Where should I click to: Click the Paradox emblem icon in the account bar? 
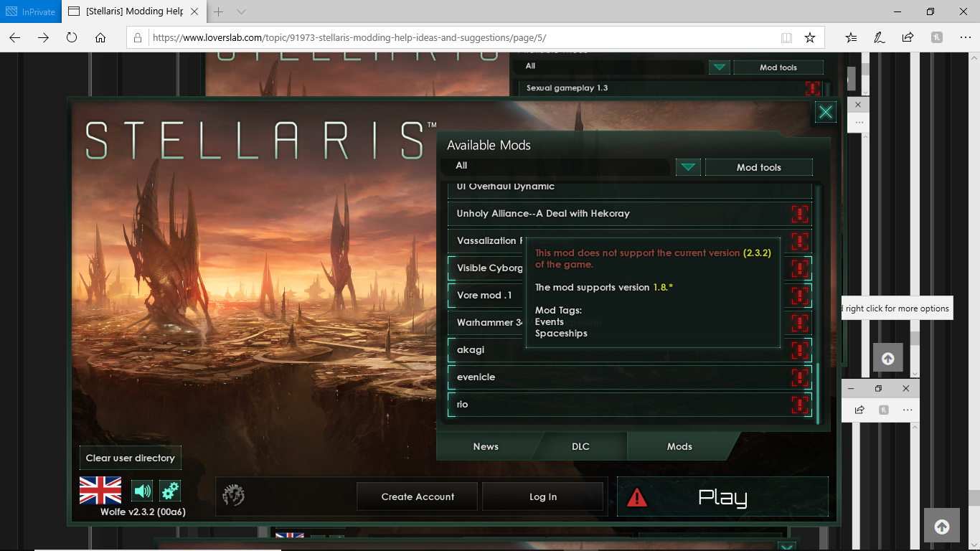(234, 496)
